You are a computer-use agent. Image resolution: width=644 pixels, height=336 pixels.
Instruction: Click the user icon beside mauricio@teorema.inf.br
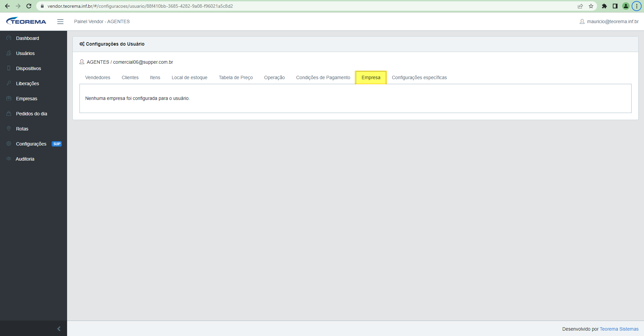(x=582, y=21)
